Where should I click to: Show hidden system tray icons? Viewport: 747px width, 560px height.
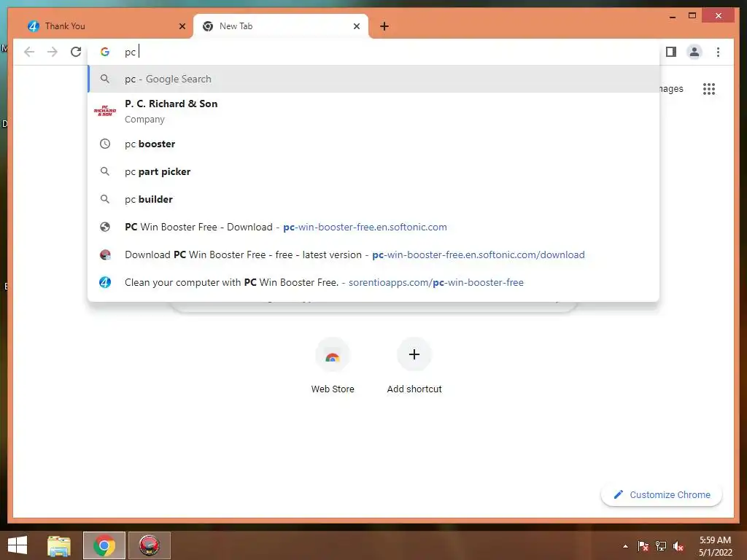[x=625, y=546]
